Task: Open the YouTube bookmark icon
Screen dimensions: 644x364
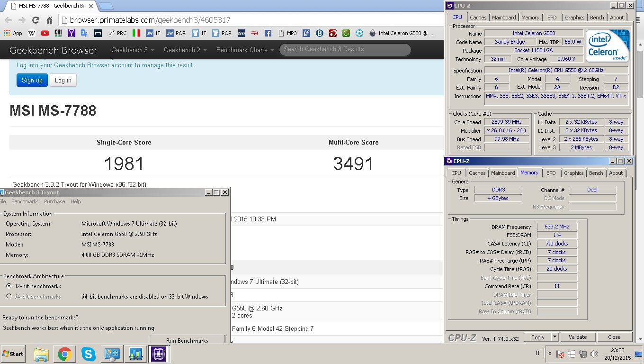Action: (45, 33)
